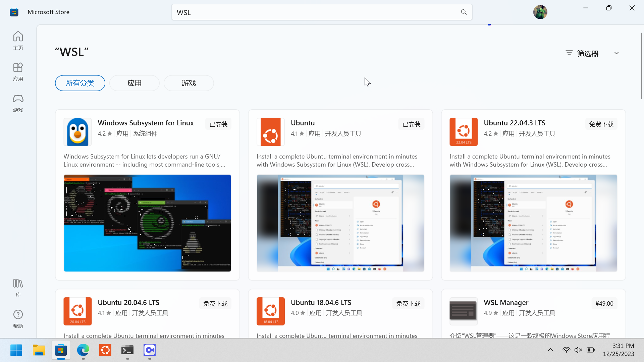Expand the 筛选器 filter dropdown chevron
This screenshot has height=362, width=644.
pyautogui.click(x=616, y=53)
